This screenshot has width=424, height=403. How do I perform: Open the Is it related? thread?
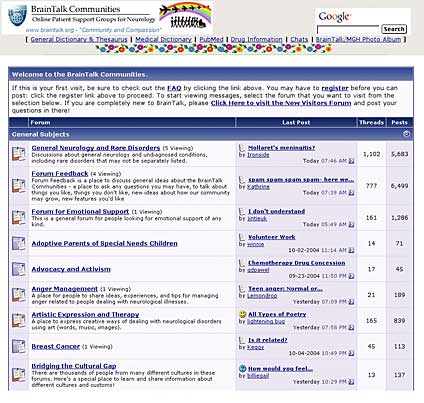(268, 340)
